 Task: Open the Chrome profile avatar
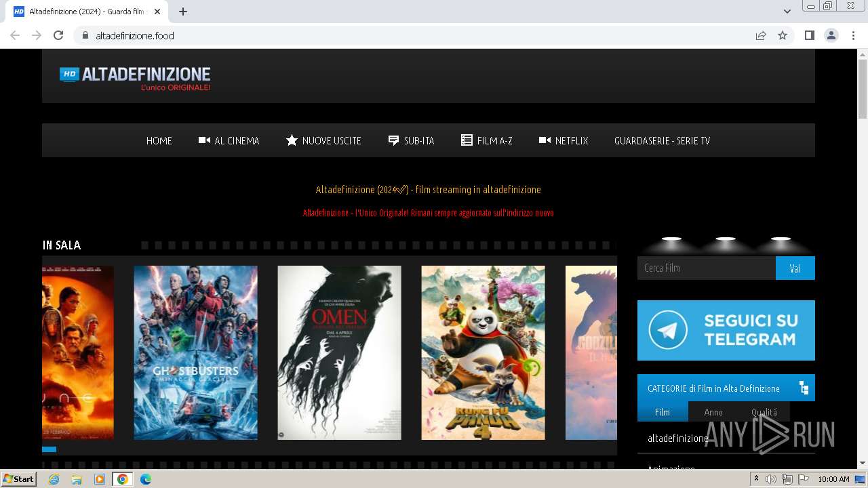point(831,35)
